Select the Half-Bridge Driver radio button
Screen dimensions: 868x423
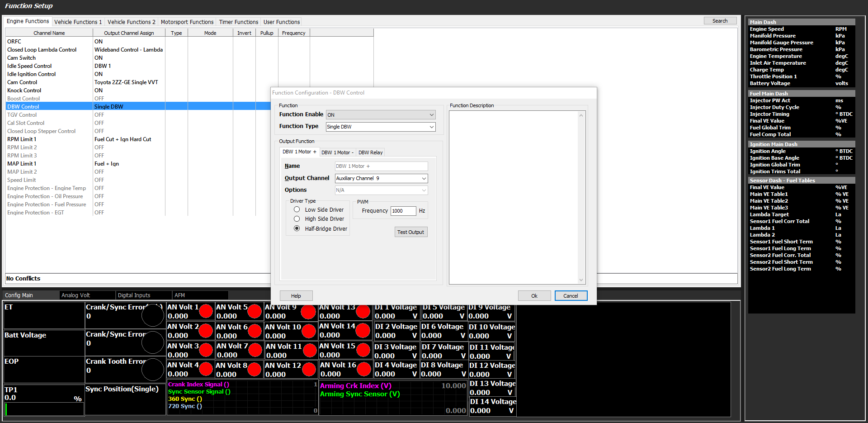click(x=297, y=228)
